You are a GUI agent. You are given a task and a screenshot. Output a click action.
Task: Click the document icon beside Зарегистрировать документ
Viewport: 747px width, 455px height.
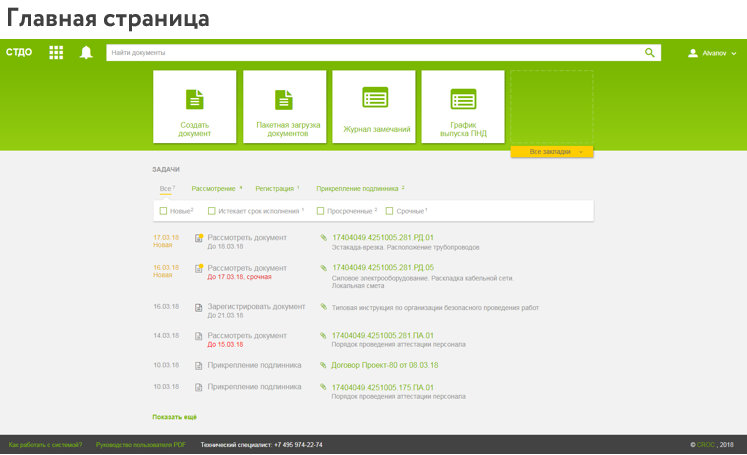pyautogui.click(x=199, y=308)
